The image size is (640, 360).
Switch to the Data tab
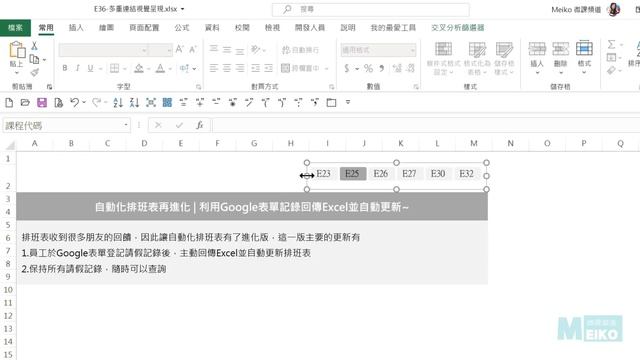click(x=212, y=28)
